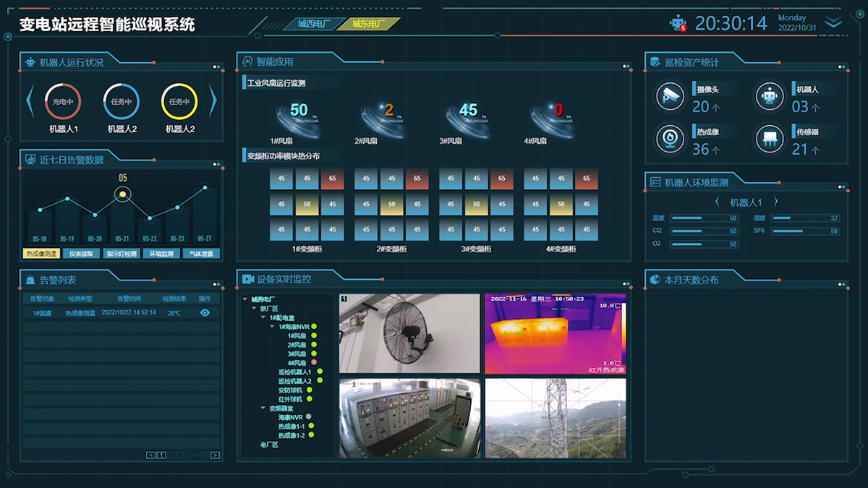Click the charging status ring for 机器人1
The image size is (868, 488).
point(62,102)
